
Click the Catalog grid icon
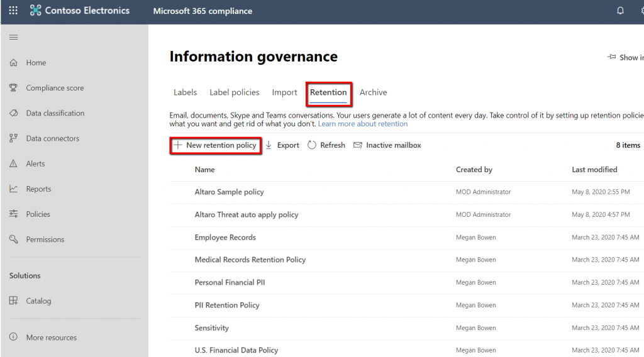coord(14,301)
